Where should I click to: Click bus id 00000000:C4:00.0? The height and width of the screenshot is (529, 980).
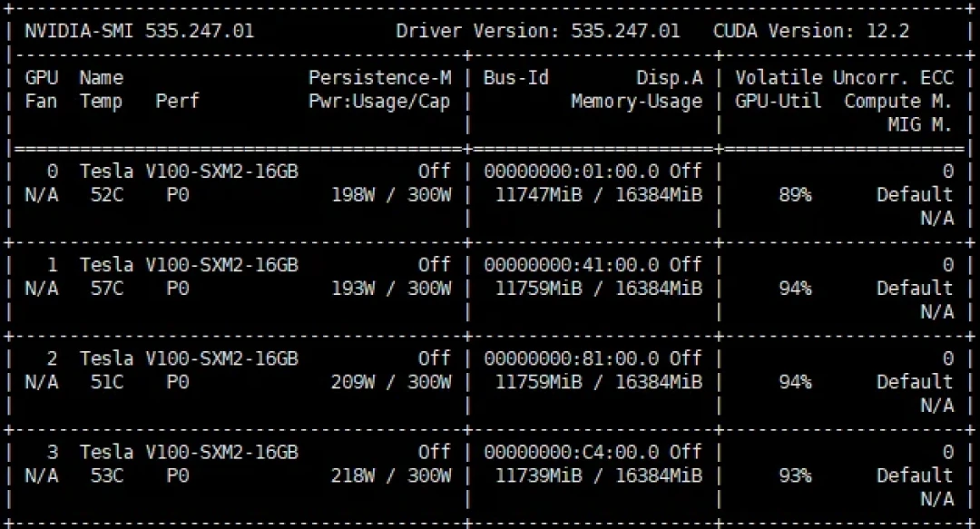tap(572, 453)
